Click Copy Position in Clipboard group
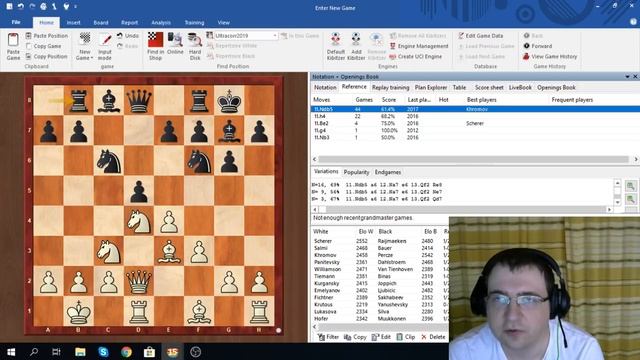 pyautogui.click(x=46, y=56)
